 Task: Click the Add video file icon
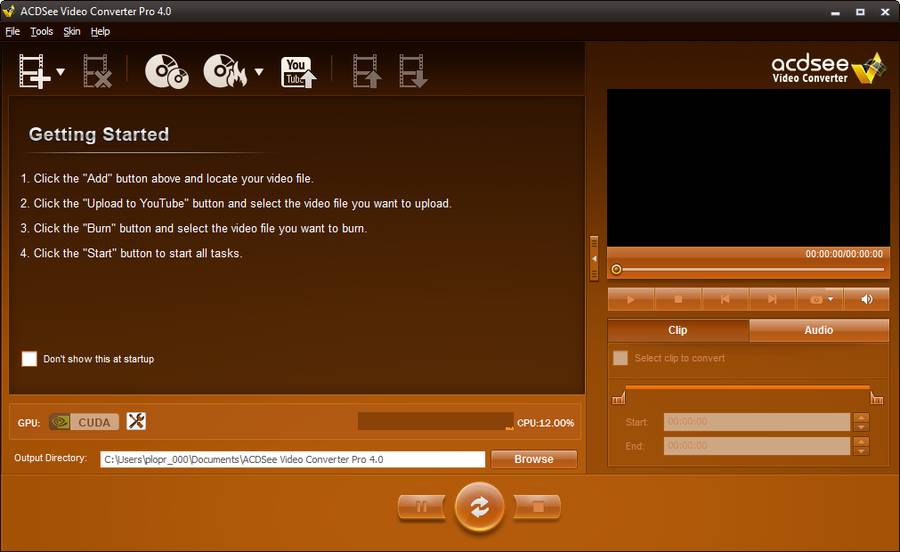point(32,72)
